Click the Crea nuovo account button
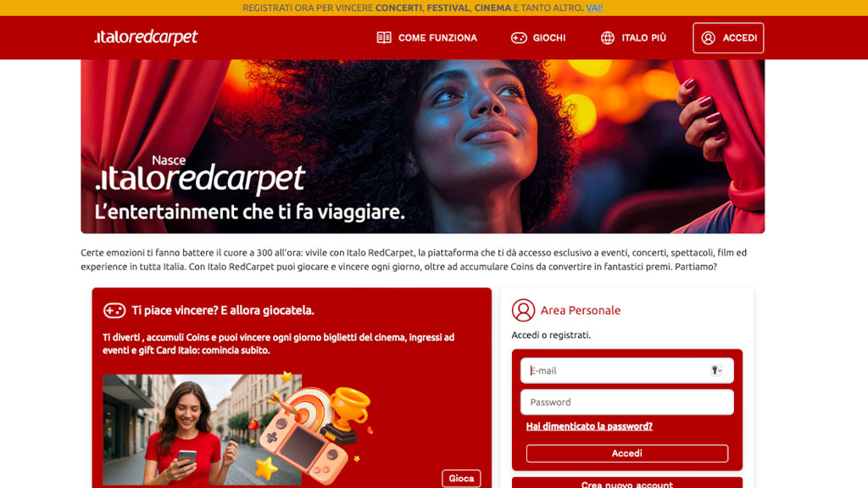Image resolution: width=868 pixels, height=488 pixels. (626, 483)
